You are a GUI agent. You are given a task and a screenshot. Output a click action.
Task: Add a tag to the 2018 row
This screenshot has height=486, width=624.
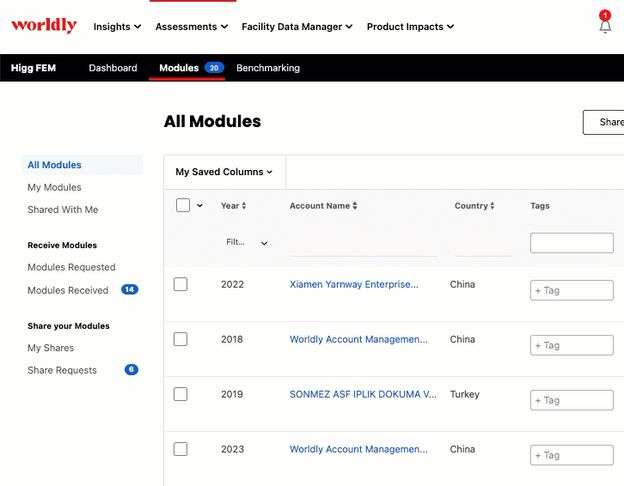[x=571, y=345]
